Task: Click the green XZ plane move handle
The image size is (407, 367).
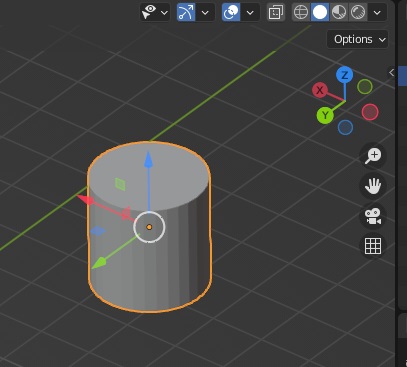Action: point(120,184)
